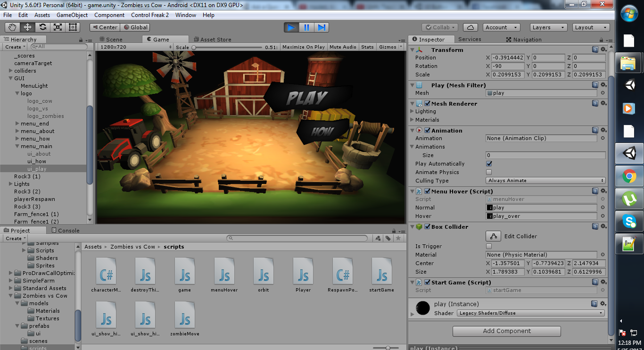
Task: Disable Start Game script checkbox
Action: click(x=427, y=282)
